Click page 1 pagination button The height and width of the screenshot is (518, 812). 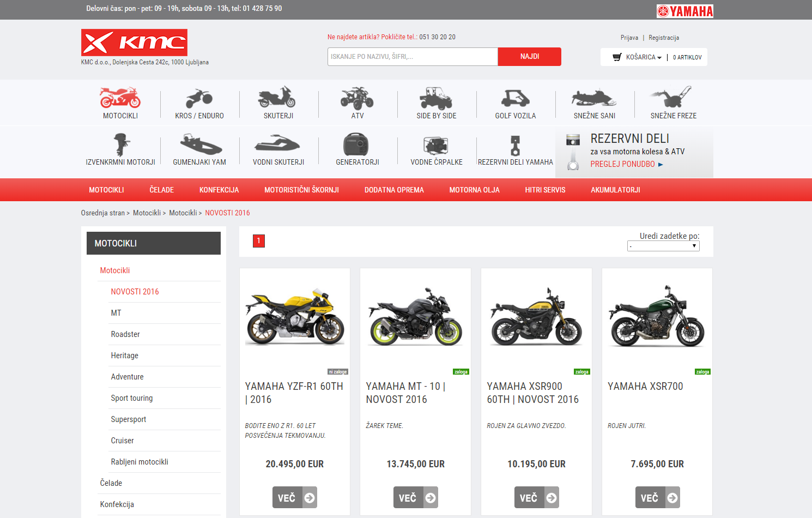[259, 241]
